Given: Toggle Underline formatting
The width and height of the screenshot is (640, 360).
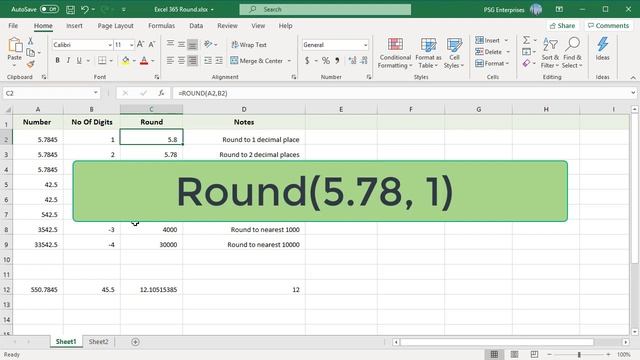Looking at the screenshot, I should (79, 60).
